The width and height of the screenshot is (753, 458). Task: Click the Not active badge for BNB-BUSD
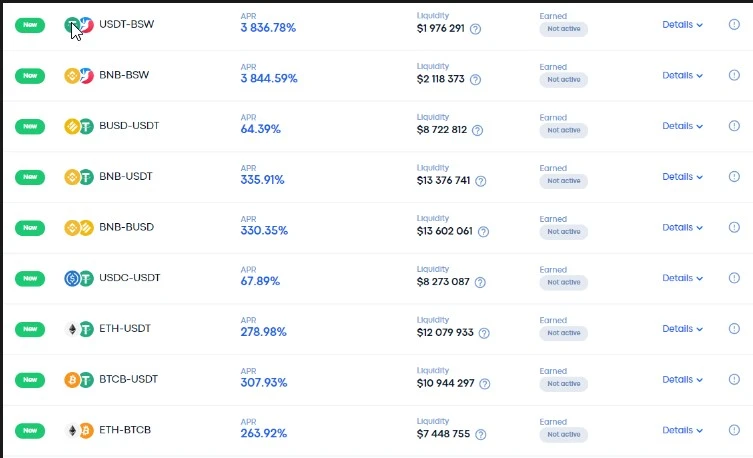(564, 231)
